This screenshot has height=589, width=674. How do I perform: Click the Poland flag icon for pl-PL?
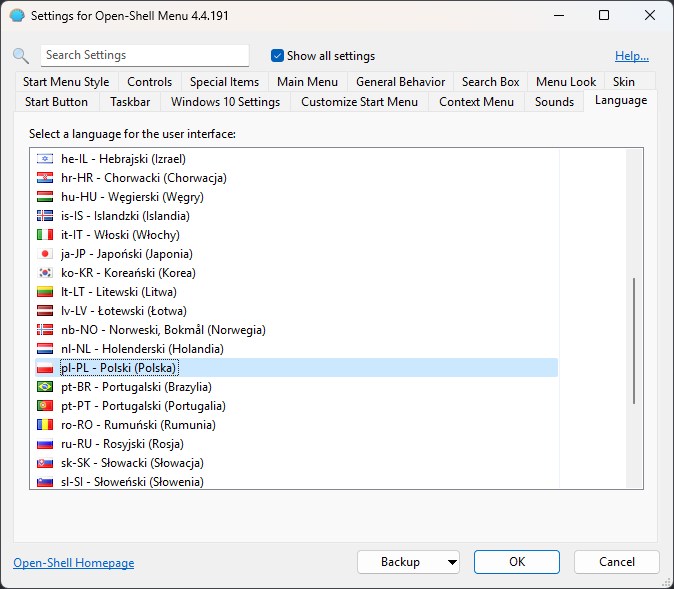coord(45,368)
